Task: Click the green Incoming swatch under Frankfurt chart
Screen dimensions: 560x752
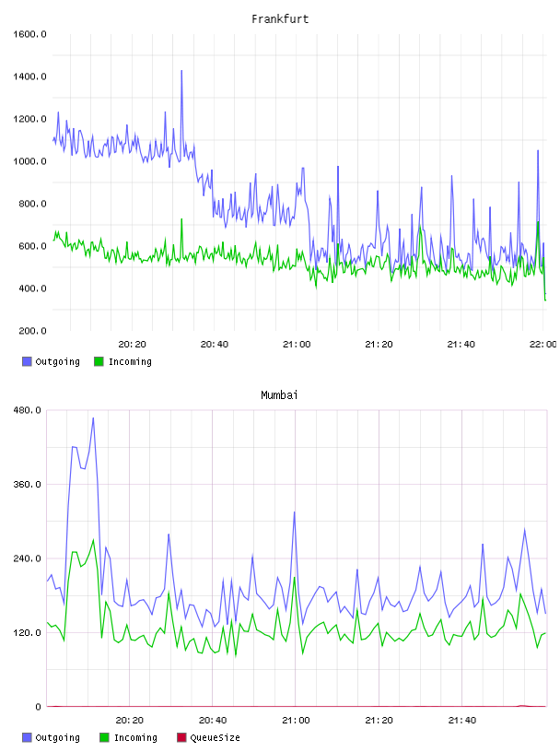Action: 99,361
